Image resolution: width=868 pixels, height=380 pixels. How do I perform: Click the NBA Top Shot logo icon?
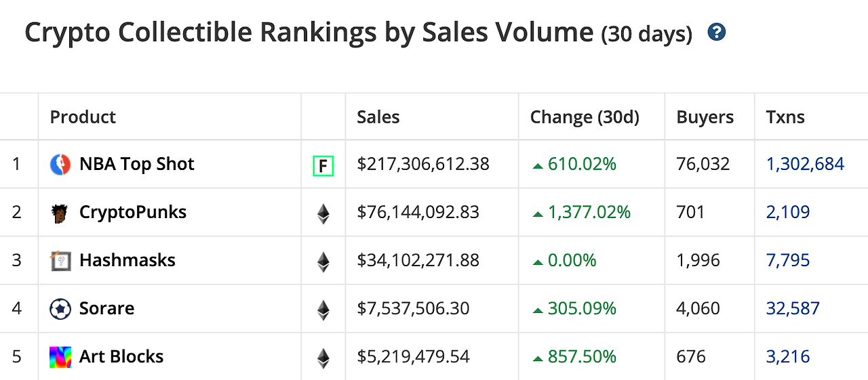[x=60, y=164]
